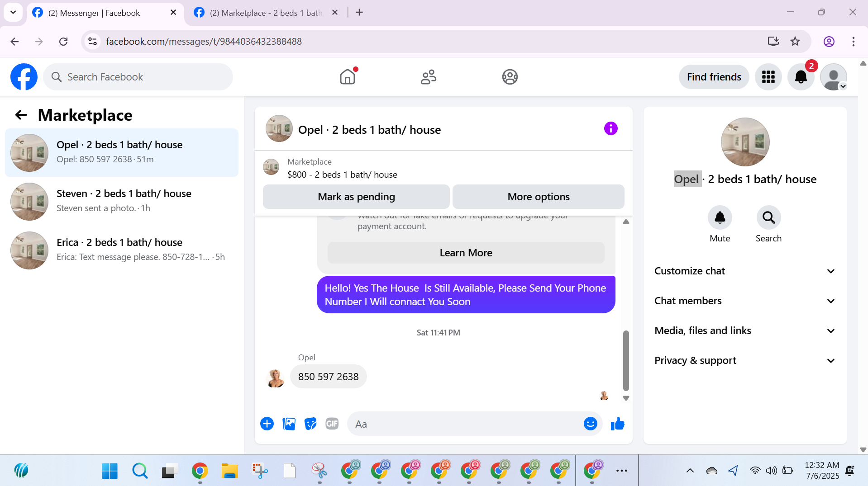Expand Media, files and links section
The image size is (868, 486).
point(745,330)
